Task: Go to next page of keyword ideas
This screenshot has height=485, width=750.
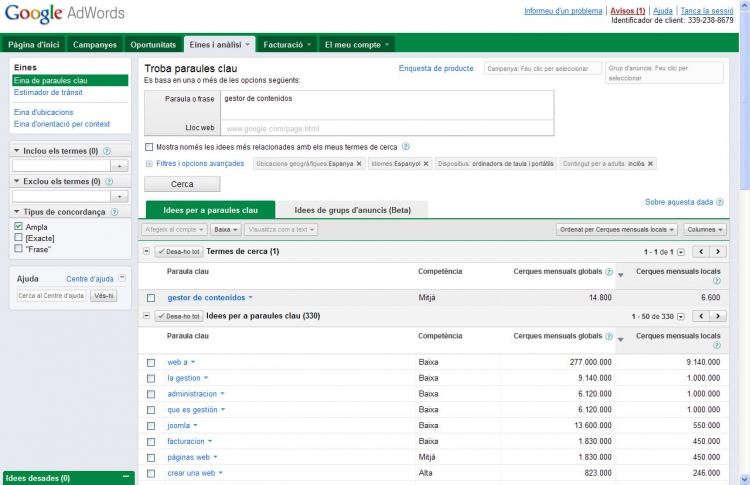Action: 717,316
